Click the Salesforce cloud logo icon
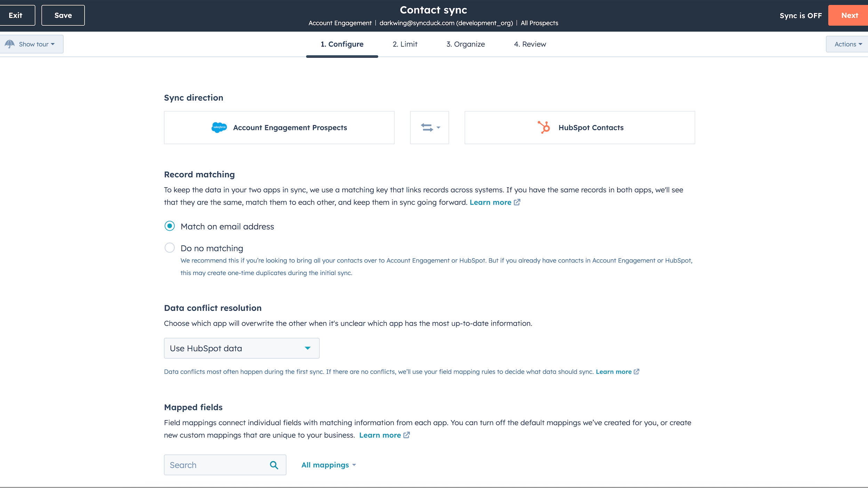The image size is (868, 488). point(219,128)
